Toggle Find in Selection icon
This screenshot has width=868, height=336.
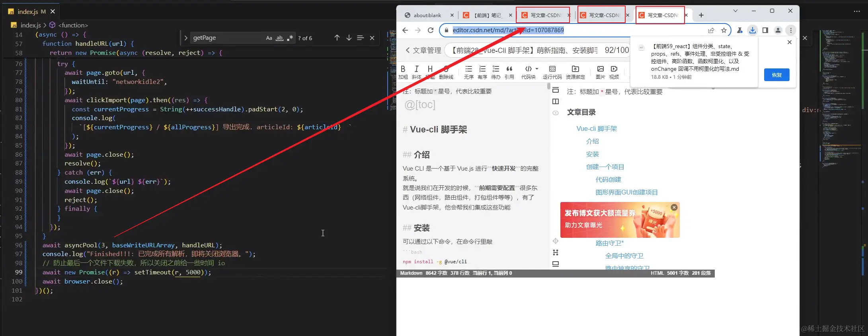coord(360,37)
